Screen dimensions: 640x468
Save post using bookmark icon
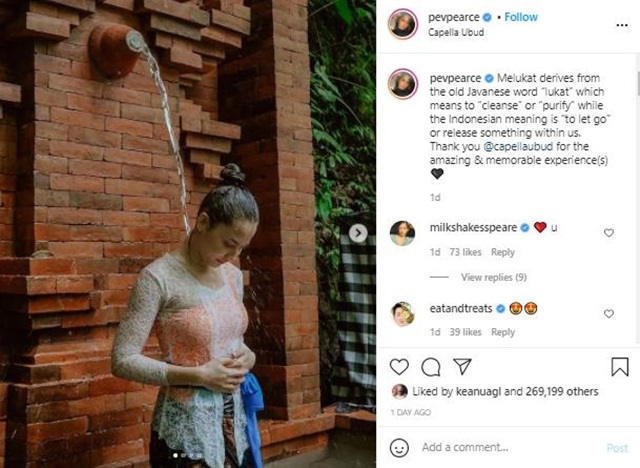(x=620, y=366)
